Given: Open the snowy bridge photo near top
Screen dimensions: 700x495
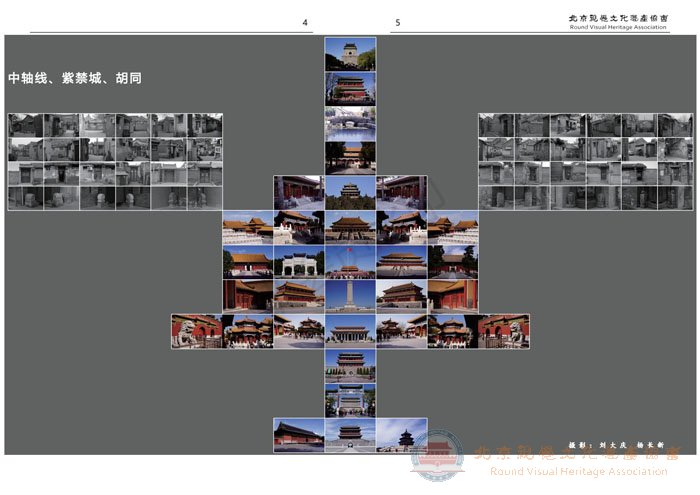Looking at the screenshot, I should (x=350, y=123).
